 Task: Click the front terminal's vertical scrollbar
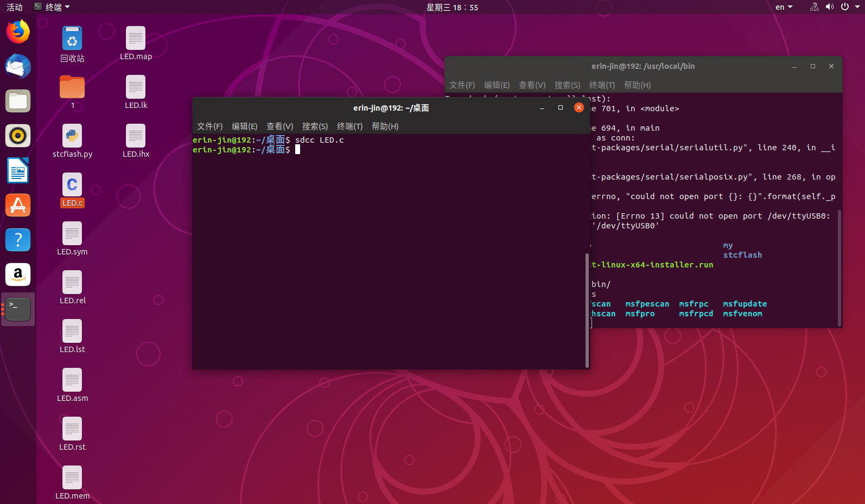587,310
